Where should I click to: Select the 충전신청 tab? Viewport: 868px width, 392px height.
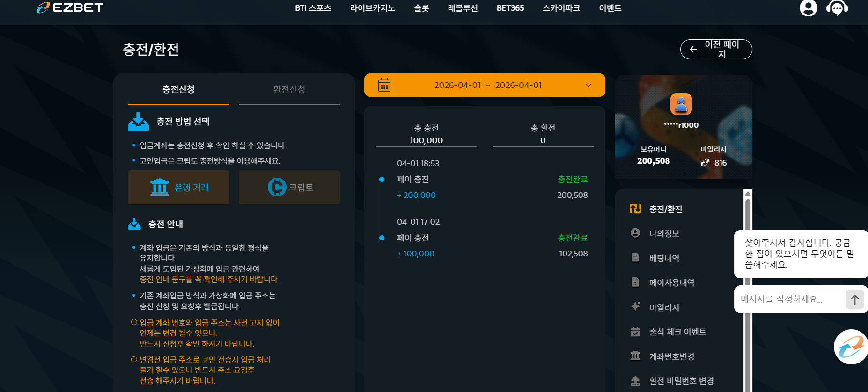coord(178,89)
